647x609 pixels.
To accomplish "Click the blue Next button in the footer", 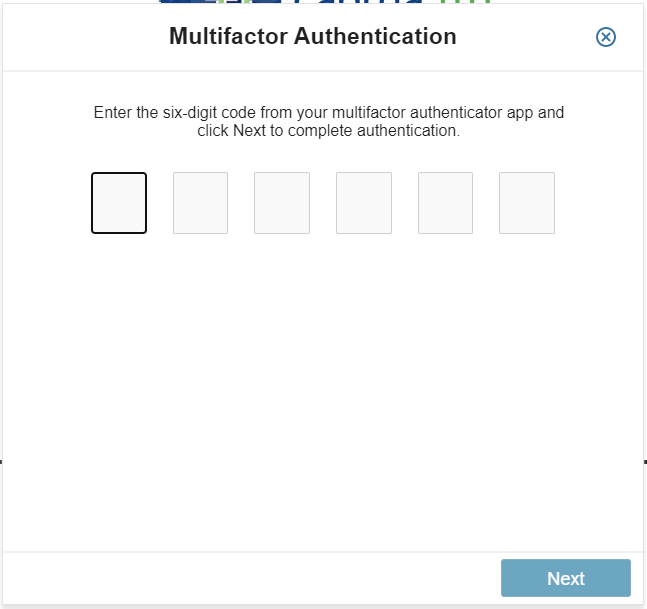I will (566, 578).
